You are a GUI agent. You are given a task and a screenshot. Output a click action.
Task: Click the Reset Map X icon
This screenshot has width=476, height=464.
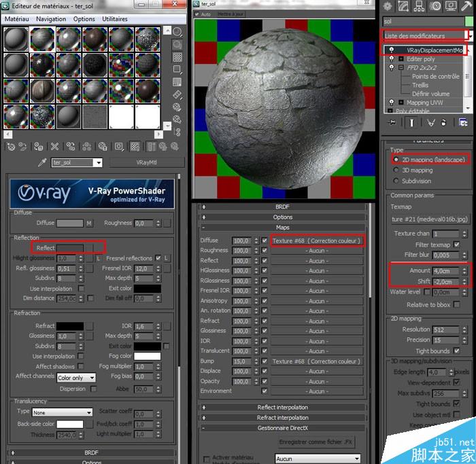coord(54,147)
